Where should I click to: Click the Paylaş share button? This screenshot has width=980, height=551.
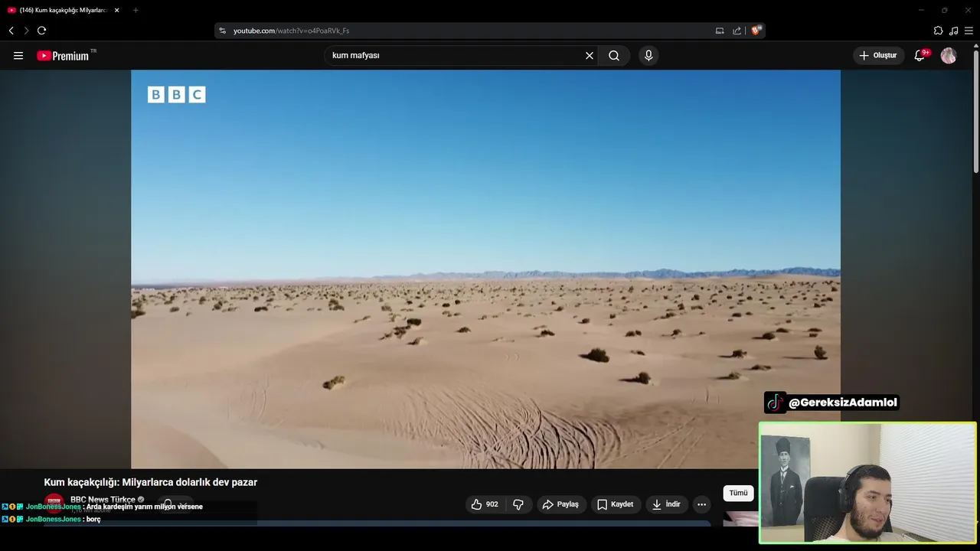click(x=560, y=504)
